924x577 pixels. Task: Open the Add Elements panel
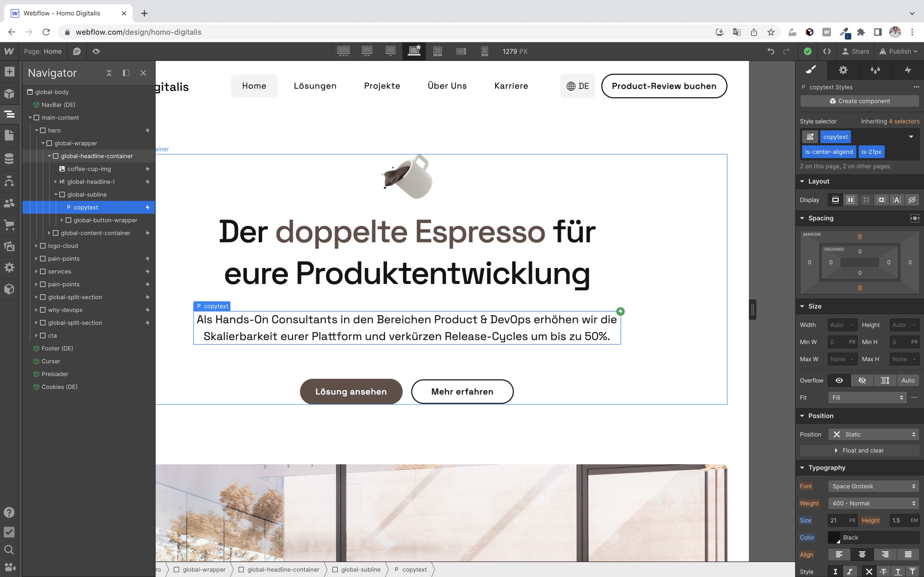click(9, 72)
